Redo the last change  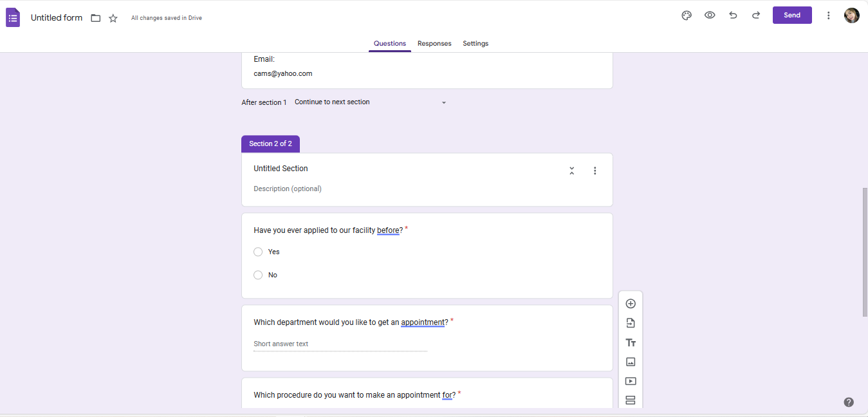click(x=756, y=15)
